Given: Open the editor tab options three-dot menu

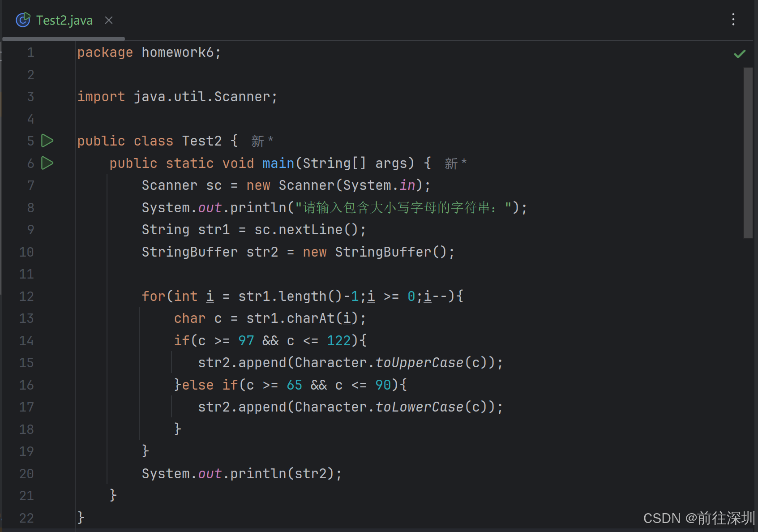Looking at the screenshot, I should [x=733, y=19].
